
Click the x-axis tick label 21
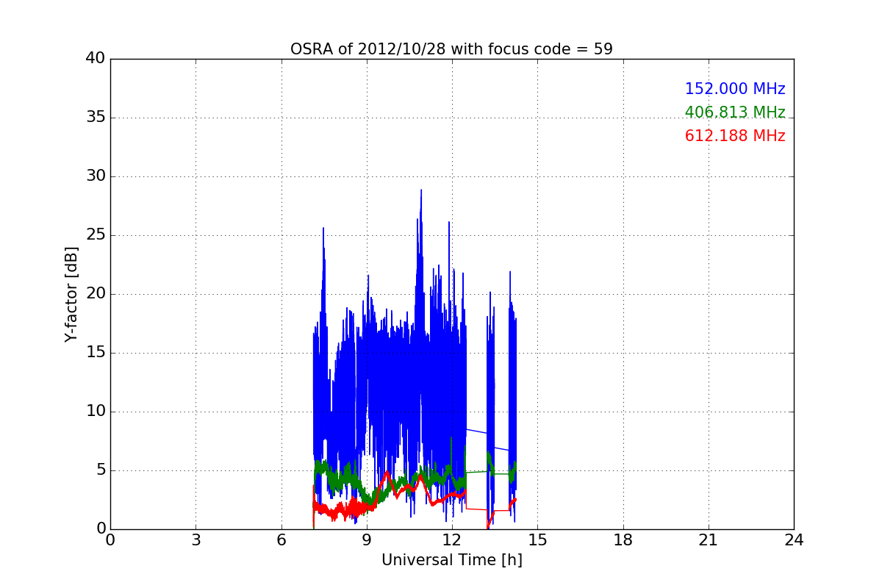pyautogui.click(x=709, y=540)
